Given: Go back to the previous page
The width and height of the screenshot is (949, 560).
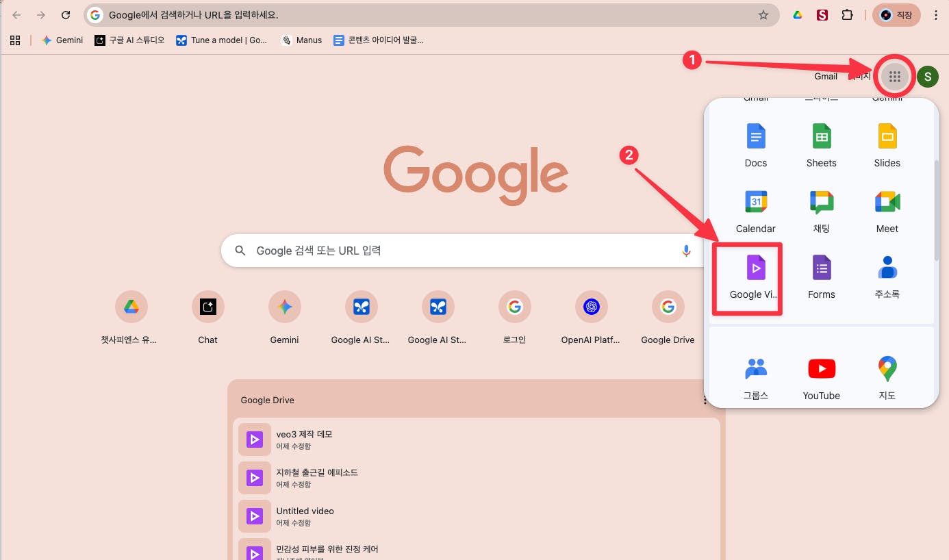Looking at the screenshot, I should pos(17,15).
